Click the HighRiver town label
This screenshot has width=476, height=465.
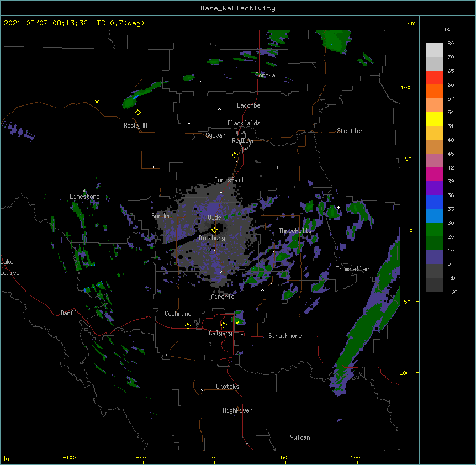(x=237, y=410)
